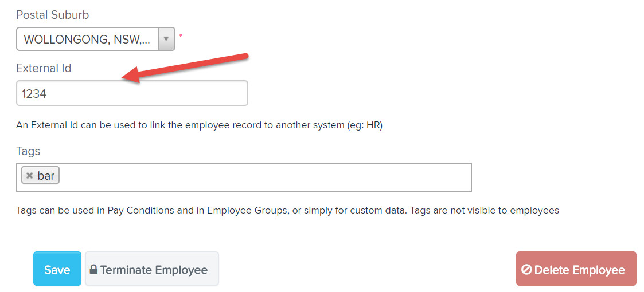The height and width of the screenshot is (292, 644).
Task: Click into the External Id field containing 1234
Action: pyautogui.click(x=132, y=93)
